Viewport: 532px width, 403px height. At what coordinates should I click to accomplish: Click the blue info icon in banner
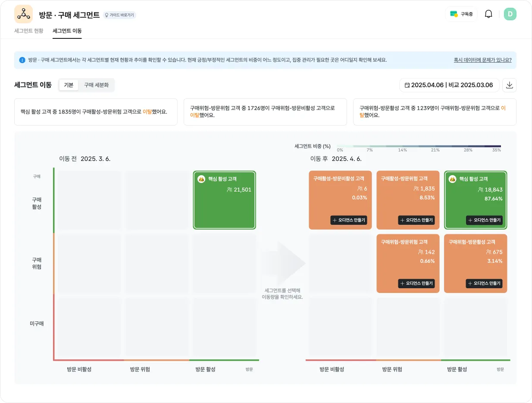click(x=22, y=60)
